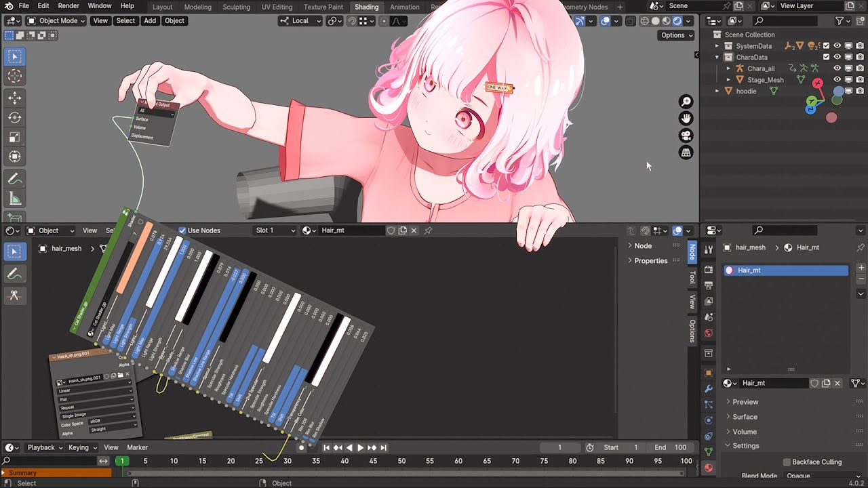Open the Modifiers wrench properties tab
868x488 pixels.
point(709,389)
